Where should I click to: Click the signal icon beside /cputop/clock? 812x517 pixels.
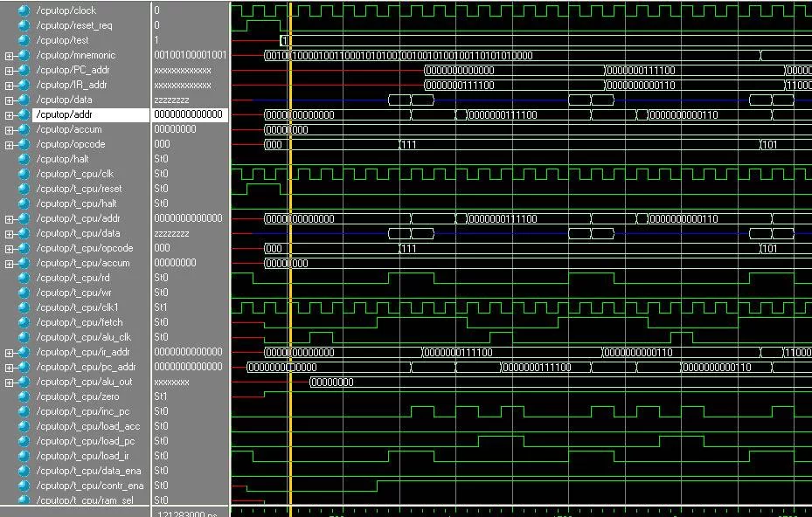[24, 10]
